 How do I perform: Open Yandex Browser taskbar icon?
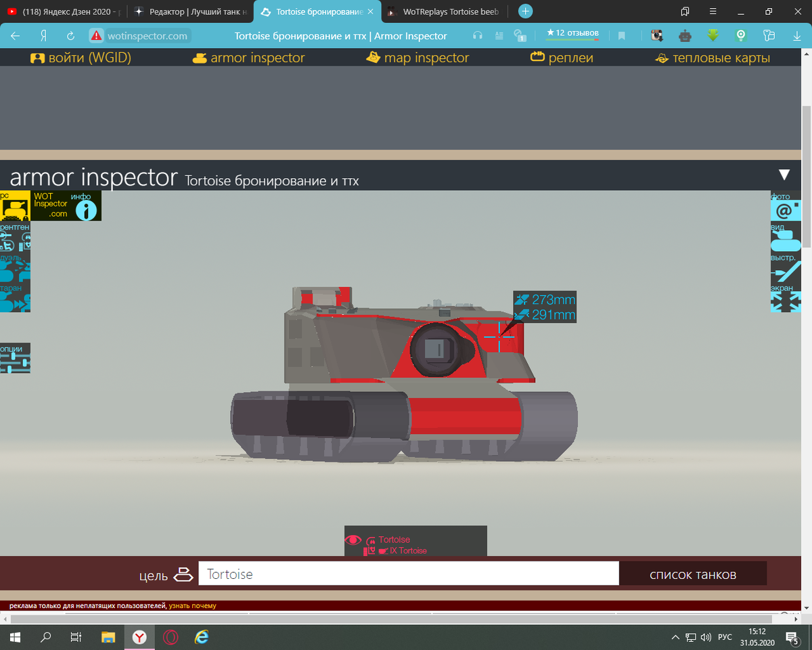139,637
